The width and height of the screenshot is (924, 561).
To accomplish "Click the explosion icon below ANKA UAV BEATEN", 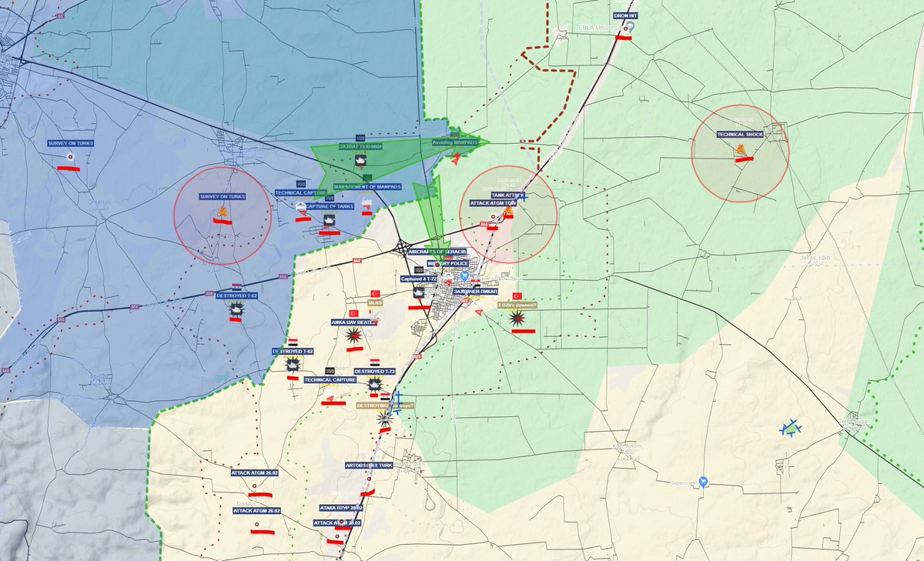I will (353, 335).
